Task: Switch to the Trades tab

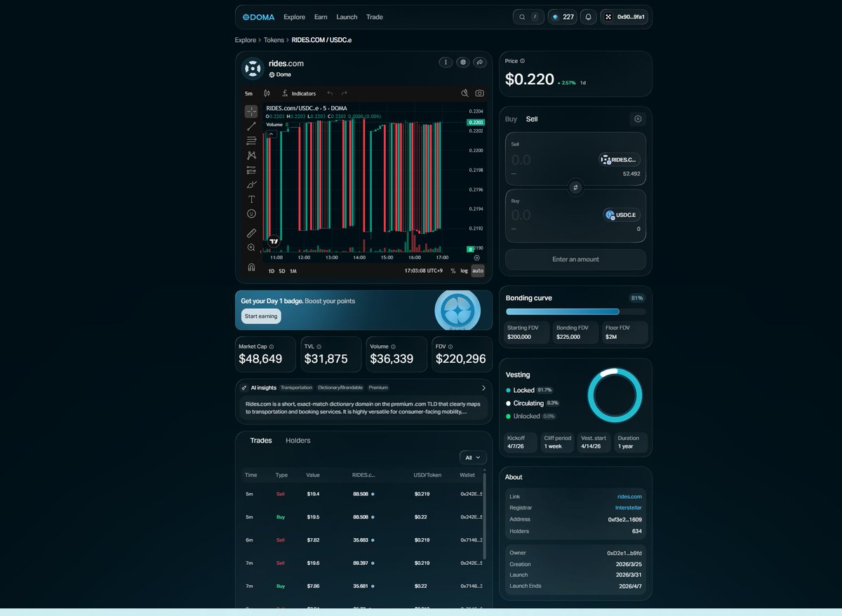Action: pos(261,441)
